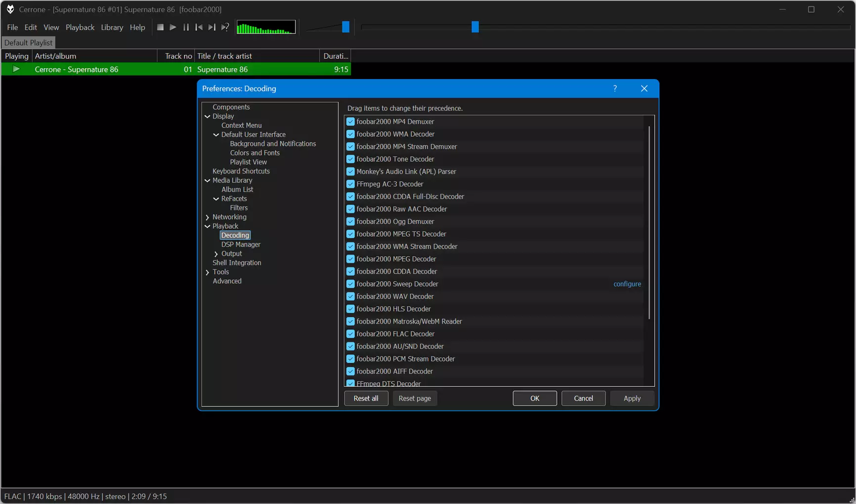The image size is (856, 504).
Task: Click the play button in toolbar
Action: [x=173, y=27]
